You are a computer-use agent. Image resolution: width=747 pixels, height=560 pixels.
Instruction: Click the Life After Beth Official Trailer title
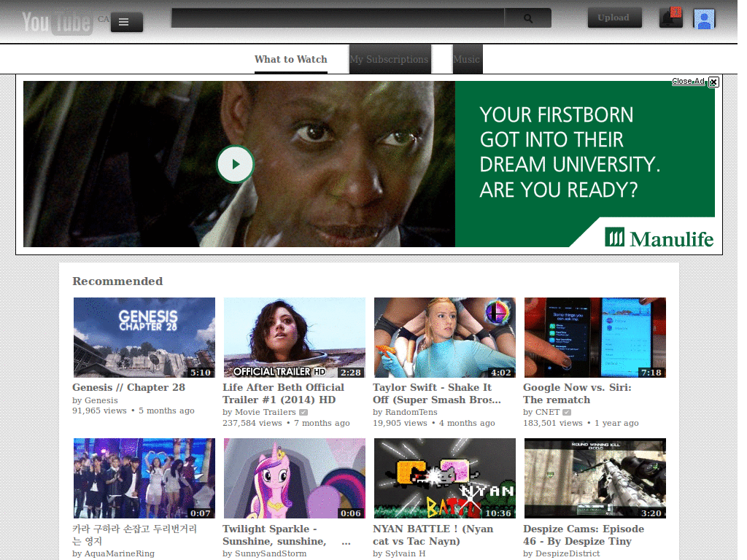click(284, 394)
